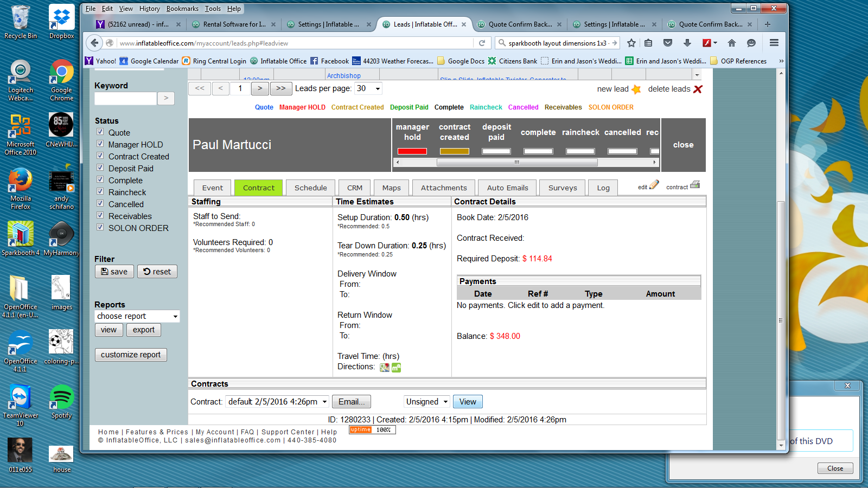The width and height of the screenshot is (868, 488).
Task: Open the Leads per page dropdown
Action: coord(368,88)
